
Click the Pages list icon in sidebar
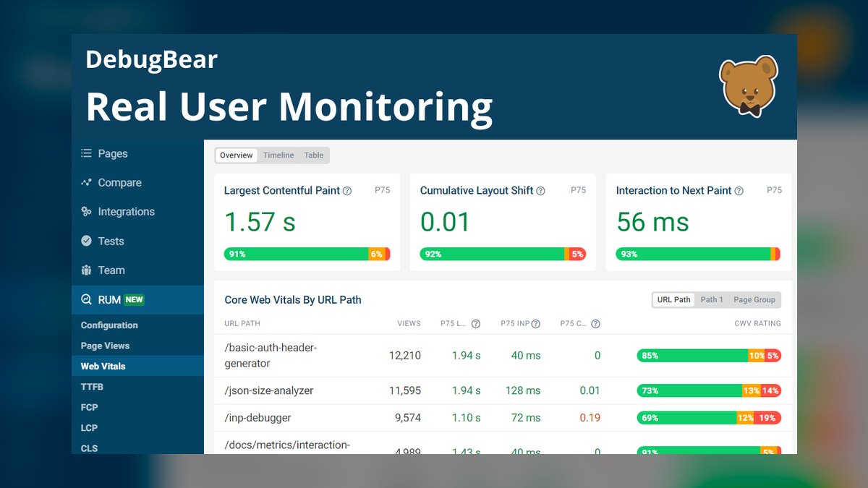coord(86,153)
